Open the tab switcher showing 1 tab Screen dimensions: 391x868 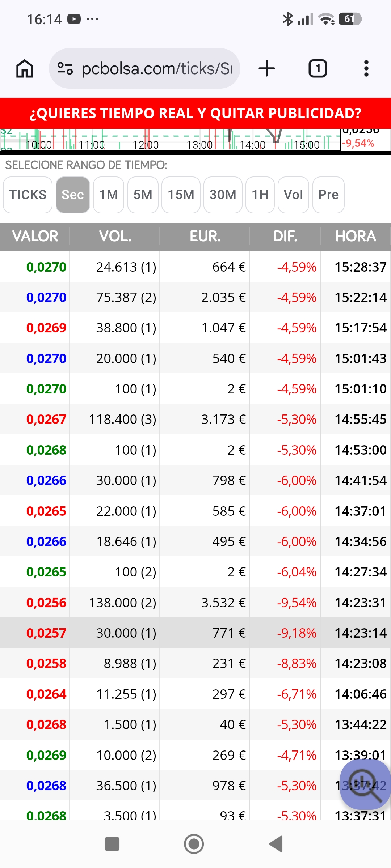coord(318,68)
